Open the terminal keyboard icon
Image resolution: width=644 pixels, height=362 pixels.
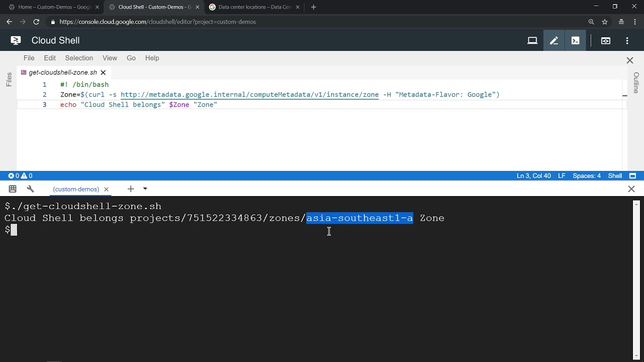13,189
